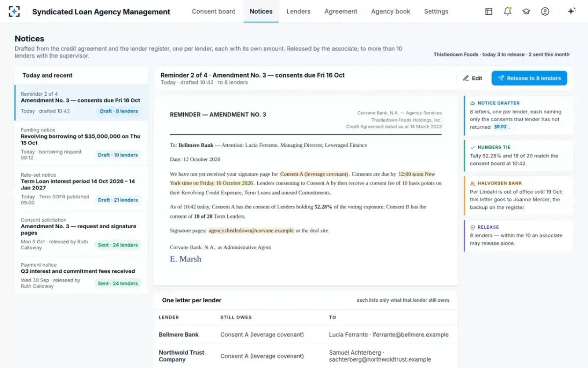This screenshot has width=588, height=368.
Task: Click Lucia Ferrante · lferrante@bellmere.example cell
Action: pos(389,335)
